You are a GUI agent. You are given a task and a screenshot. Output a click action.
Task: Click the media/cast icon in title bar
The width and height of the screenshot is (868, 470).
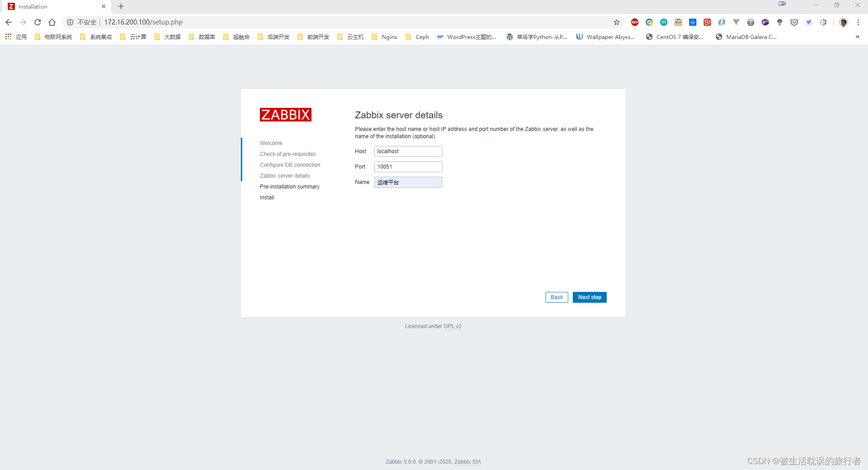[x=782, y=4]
